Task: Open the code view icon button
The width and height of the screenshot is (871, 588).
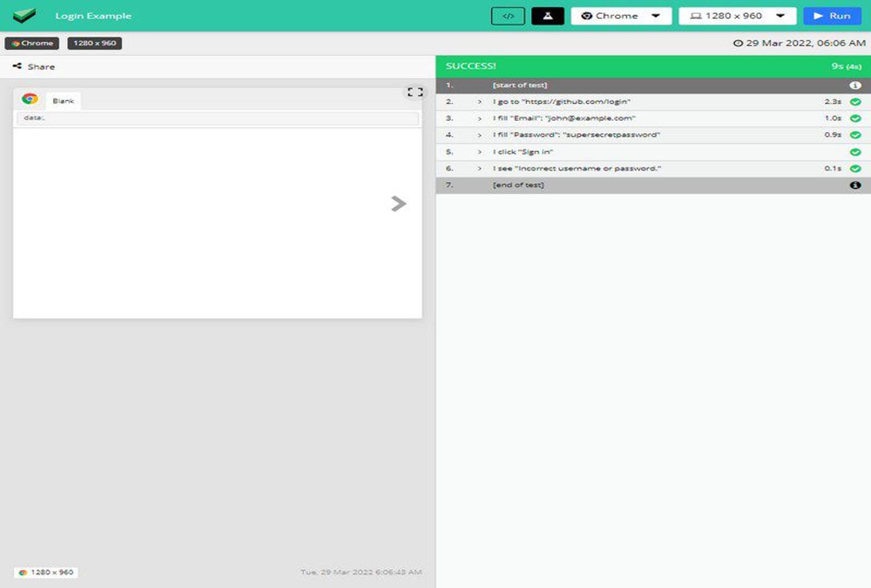Action: [x=507, y=16]
